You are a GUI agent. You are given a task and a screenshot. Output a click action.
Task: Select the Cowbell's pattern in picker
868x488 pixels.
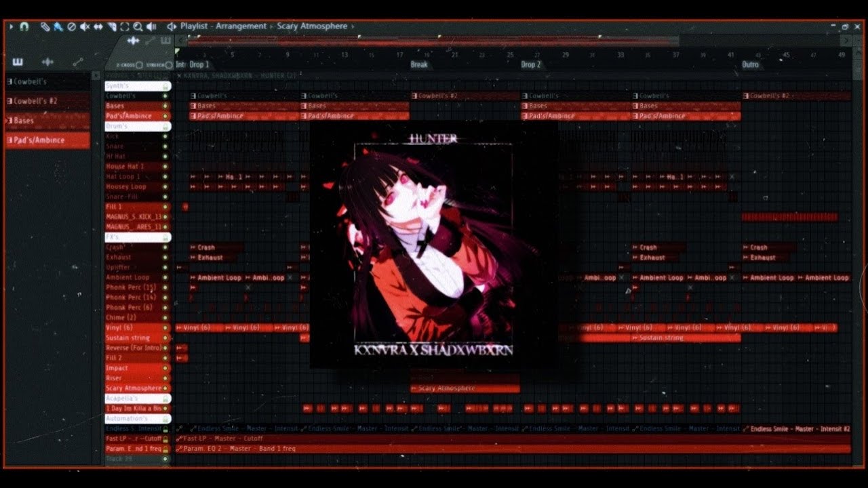(x=47, y=82)
